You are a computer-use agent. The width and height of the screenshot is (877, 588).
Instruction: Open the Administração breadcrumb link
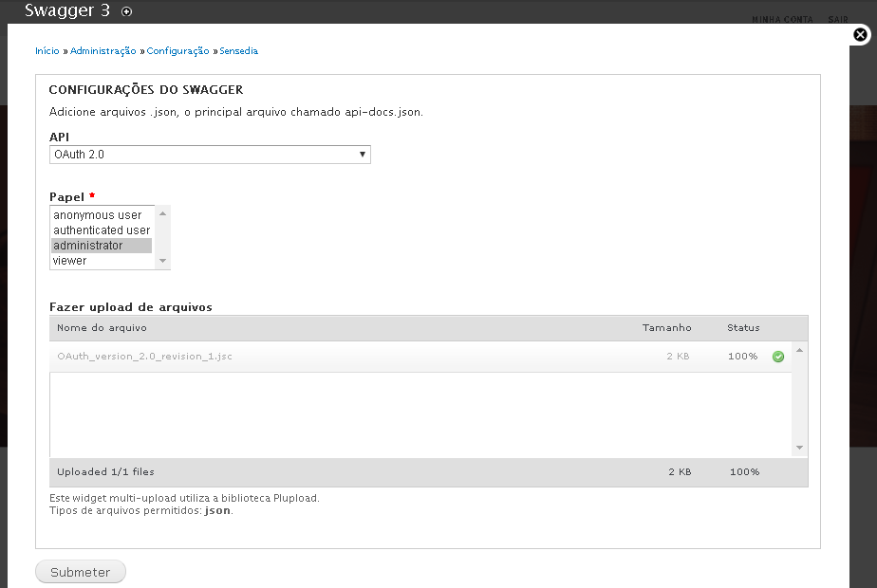pyautogui.click(x=103, y=51)
